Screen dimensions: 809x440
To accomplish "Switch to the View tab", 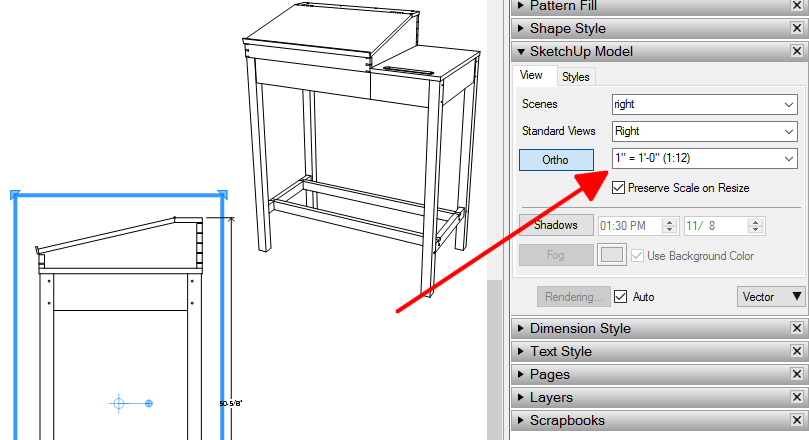I will pos(531,76).
